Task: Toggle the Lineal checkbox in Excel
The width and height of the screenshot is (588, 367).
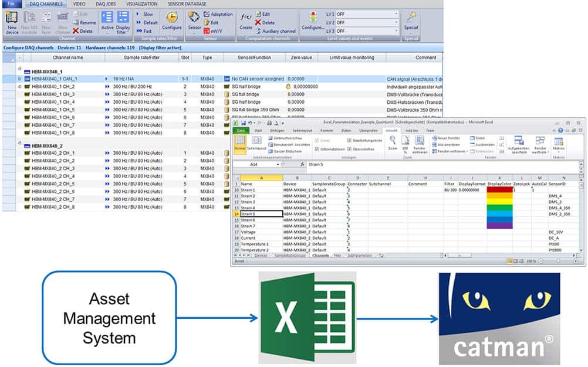Action: [x=317, y=141]
